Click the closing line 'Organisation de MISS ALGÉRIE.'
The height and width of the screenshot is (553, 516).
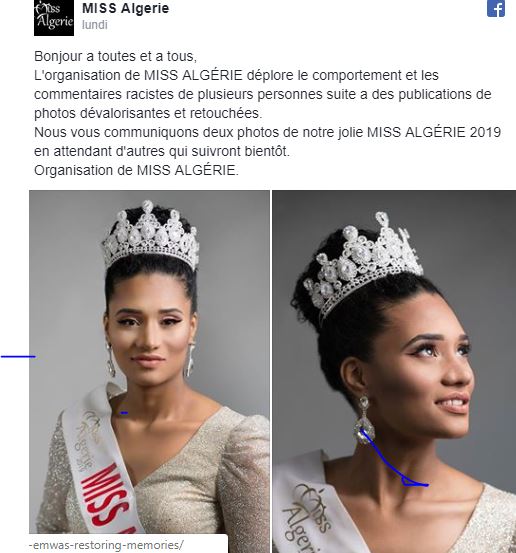point(136,170)
